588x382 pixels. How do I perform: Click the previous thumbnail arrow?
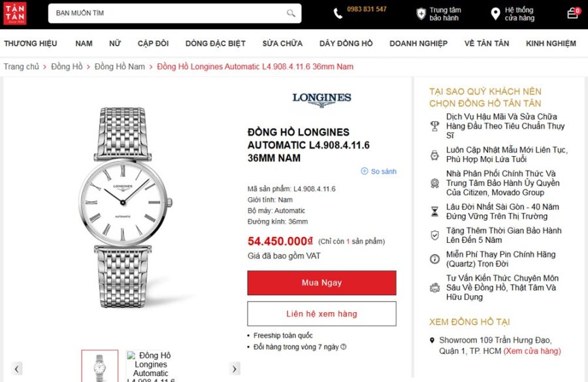pyautogui.click(x=17, y=369)
